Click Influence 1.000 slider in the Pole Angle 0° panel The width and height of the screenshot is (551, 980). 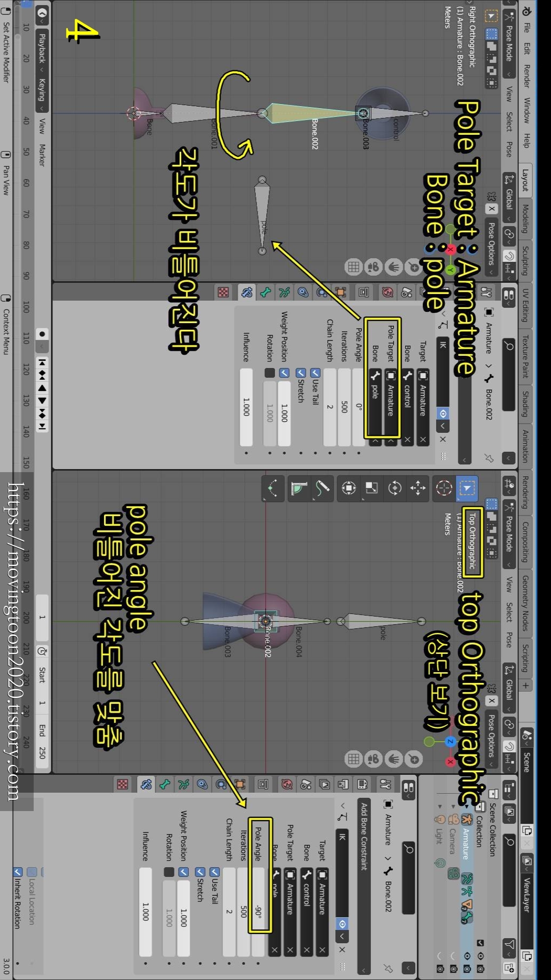246,407
